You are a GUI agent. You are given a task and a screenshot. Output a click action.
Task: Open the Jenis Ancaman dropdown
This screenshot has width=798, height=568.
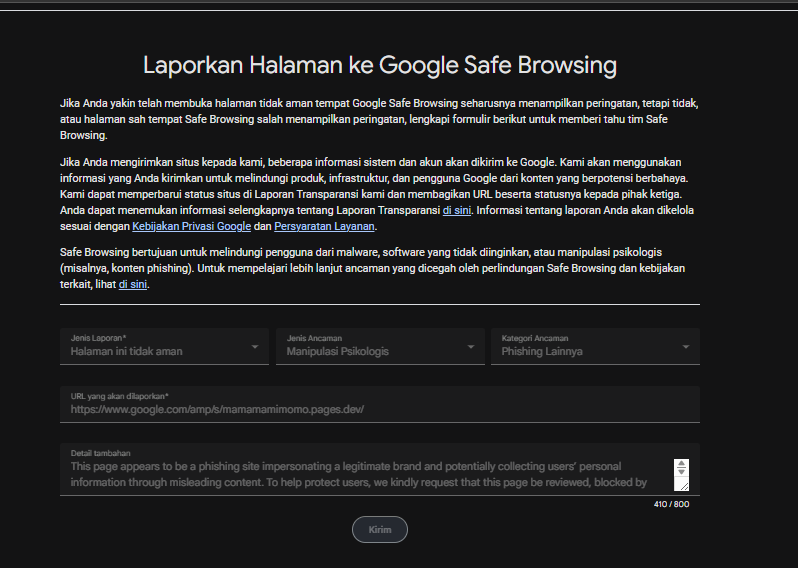[x=380, y=346]
